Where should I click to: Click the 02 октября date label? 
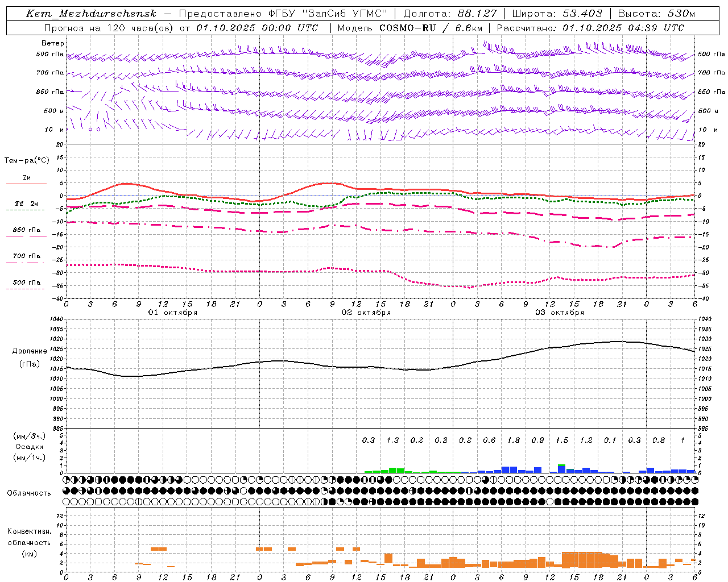pos(366,313)
